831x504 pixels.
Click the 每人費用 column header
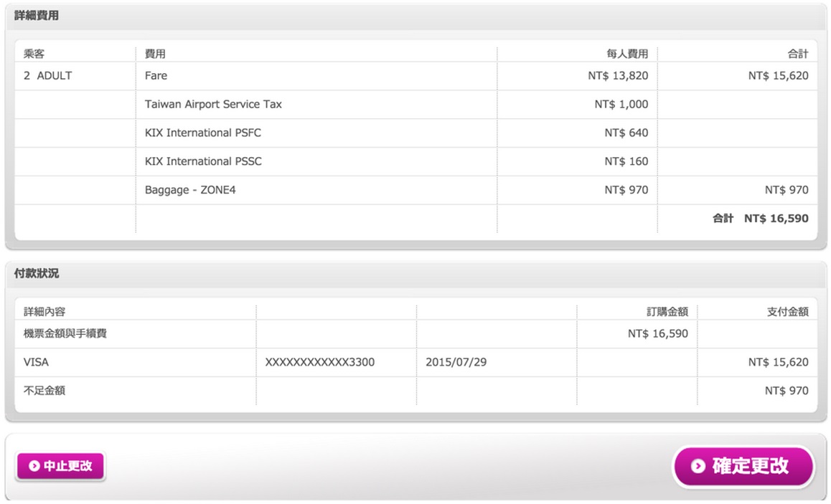(x=627, y=54)
